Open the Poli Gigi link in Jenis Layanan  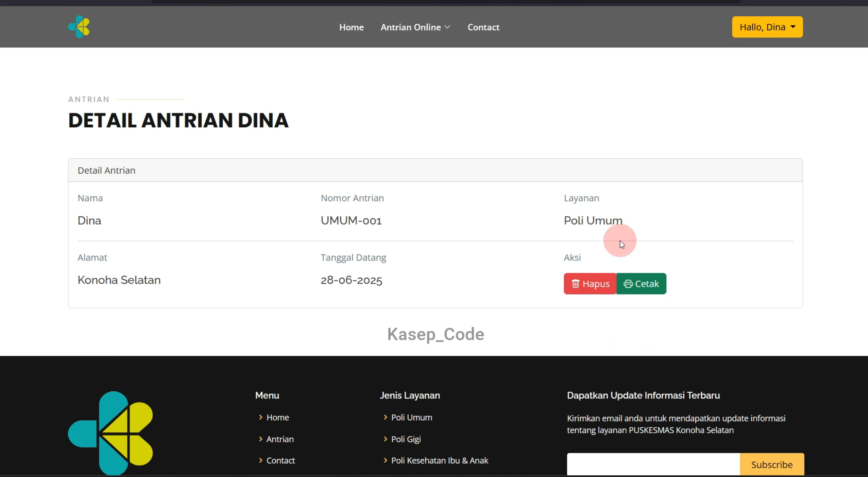[x=406, y=439]
